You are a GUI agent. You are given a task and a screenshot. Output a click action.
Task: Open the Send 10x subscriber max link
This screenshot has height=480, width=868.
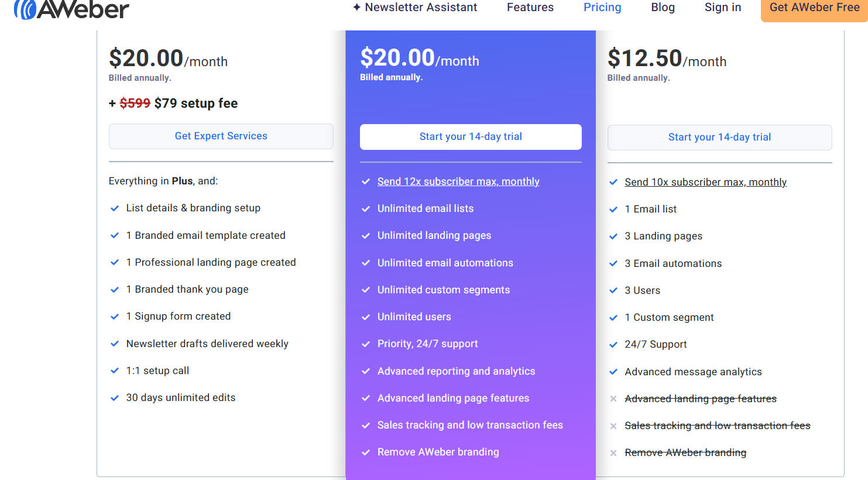pos(706,182)
